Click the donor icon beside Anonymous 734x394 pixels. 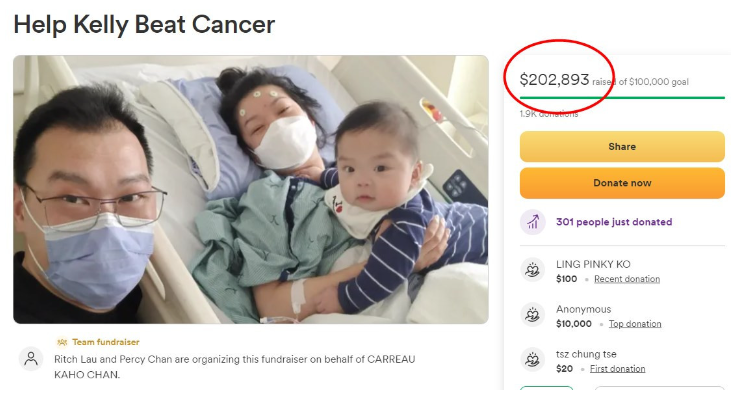533,315
